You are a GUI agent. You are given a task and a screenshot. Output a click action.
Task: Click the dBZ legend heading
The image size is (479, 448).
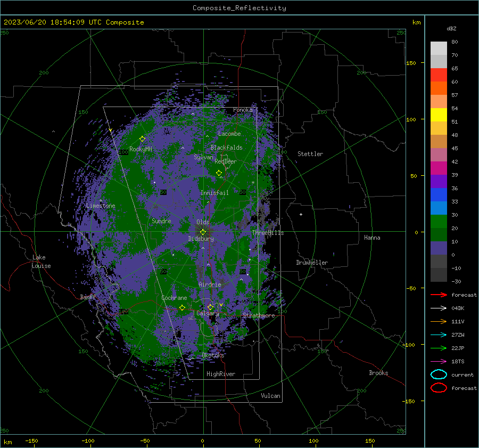click(451, 28)
